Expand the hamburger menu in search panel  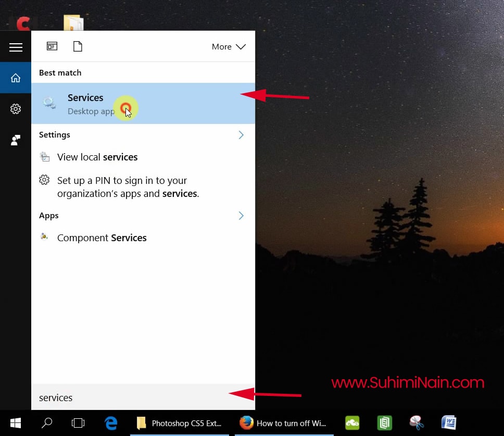[16, 47]
